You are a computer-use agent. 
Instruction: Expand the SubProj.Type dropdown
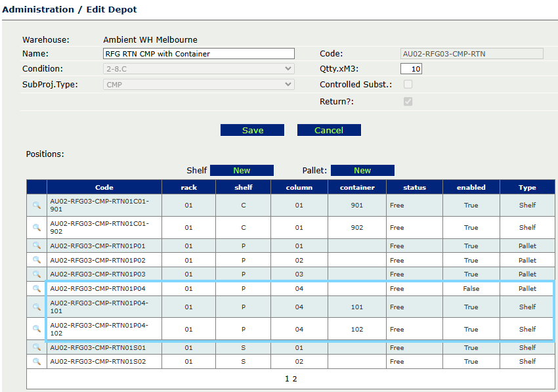coord(198,85)
